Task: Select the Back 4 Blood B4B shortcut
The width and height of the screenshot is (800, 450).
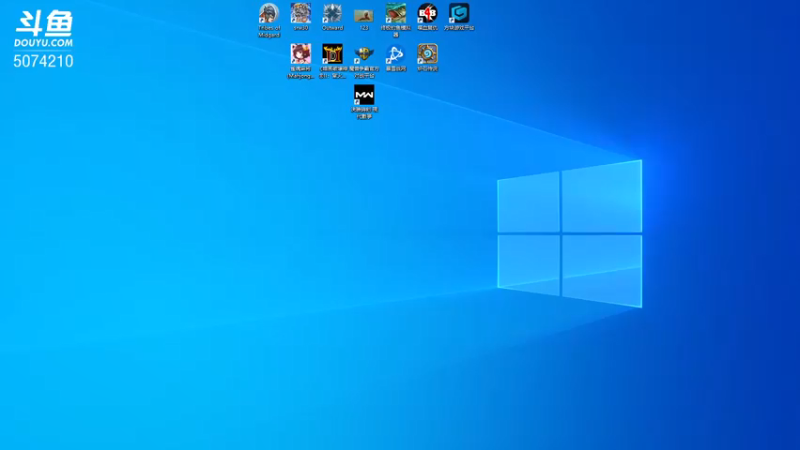Action: 427,17
